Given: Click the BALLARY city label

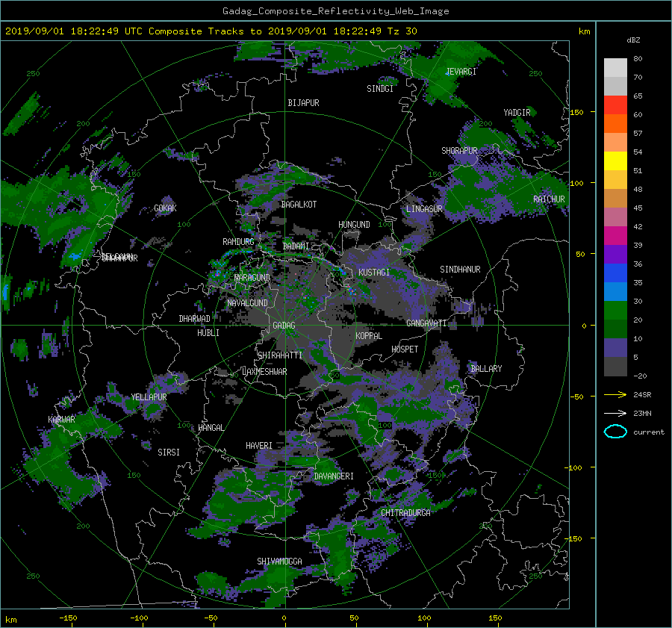Looking at the screenshot, I should [x=486, y=369].
